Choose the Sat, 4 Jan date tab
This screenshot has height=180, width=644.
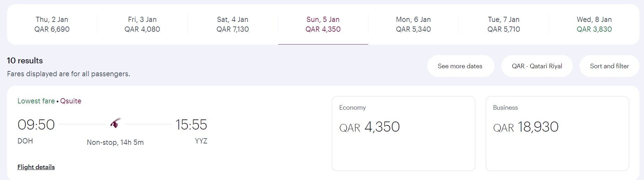[233, 24]
